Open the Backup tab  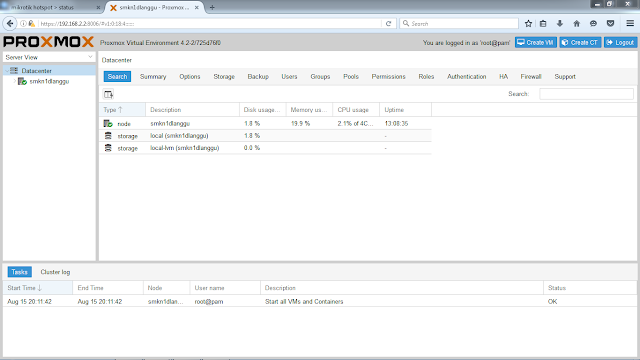(258, 76)
